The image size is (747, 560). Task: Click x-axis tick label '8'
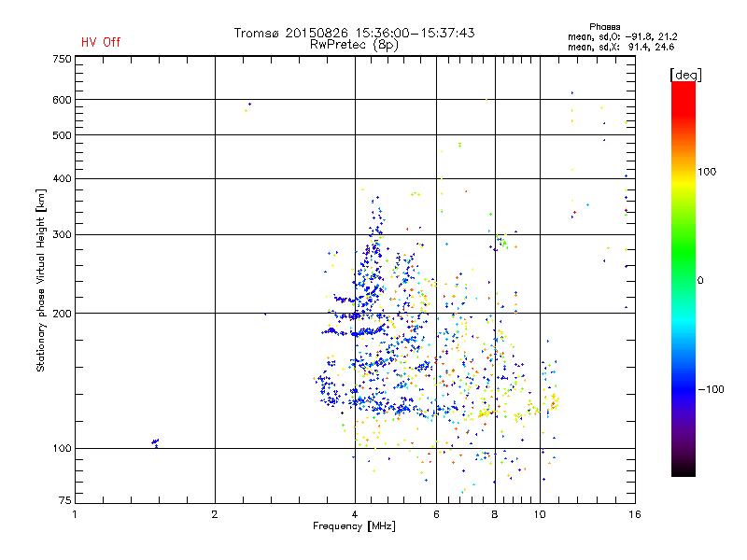point(495,514)
